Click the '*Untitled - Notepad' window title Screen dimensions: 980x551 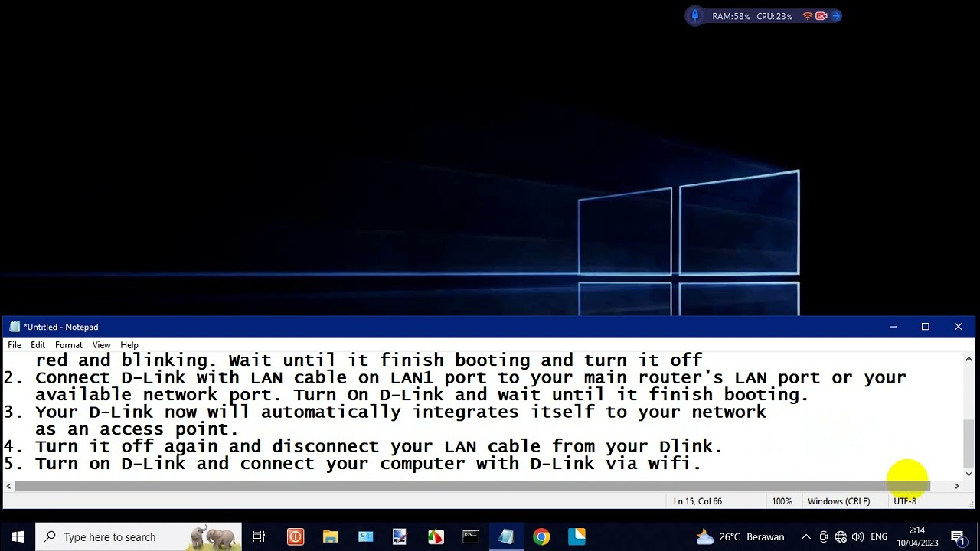pos(61,327)
